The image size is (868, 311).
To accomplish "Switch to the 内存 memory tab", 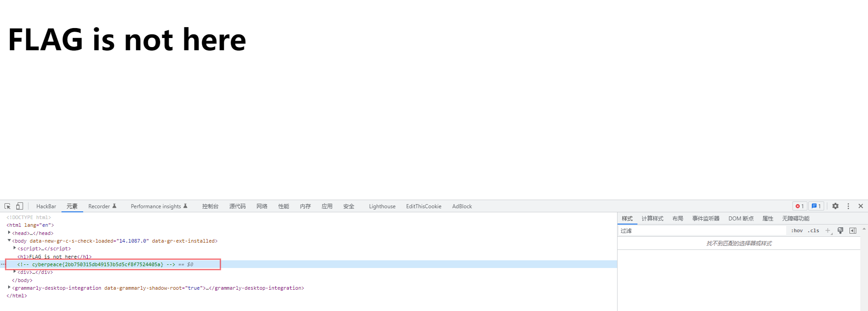I will [x=305, y=206].
